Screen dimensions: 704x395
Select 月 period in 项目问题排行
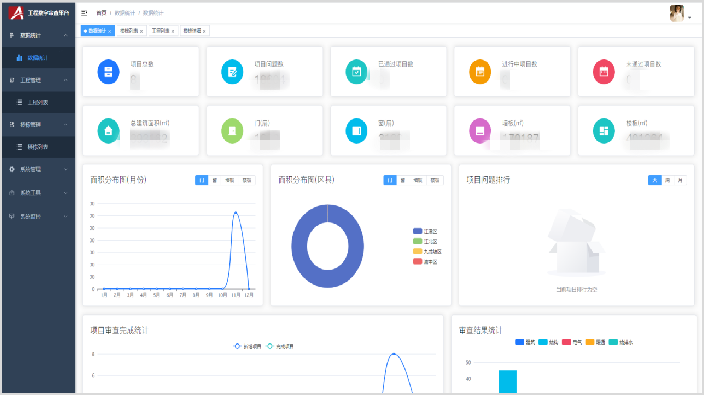pyautogui.click(x=680, y=180)
